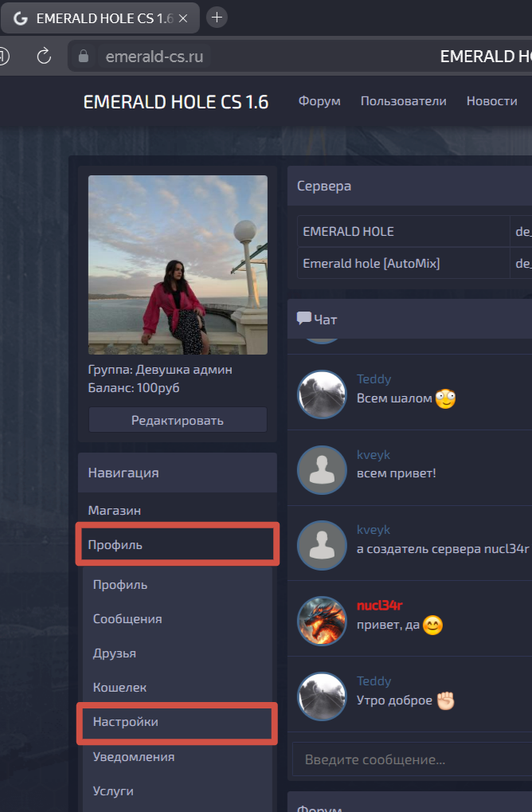The image size is (532, 812).
Task: Click the Сервера panel header
Action: [x=409, y=186]
